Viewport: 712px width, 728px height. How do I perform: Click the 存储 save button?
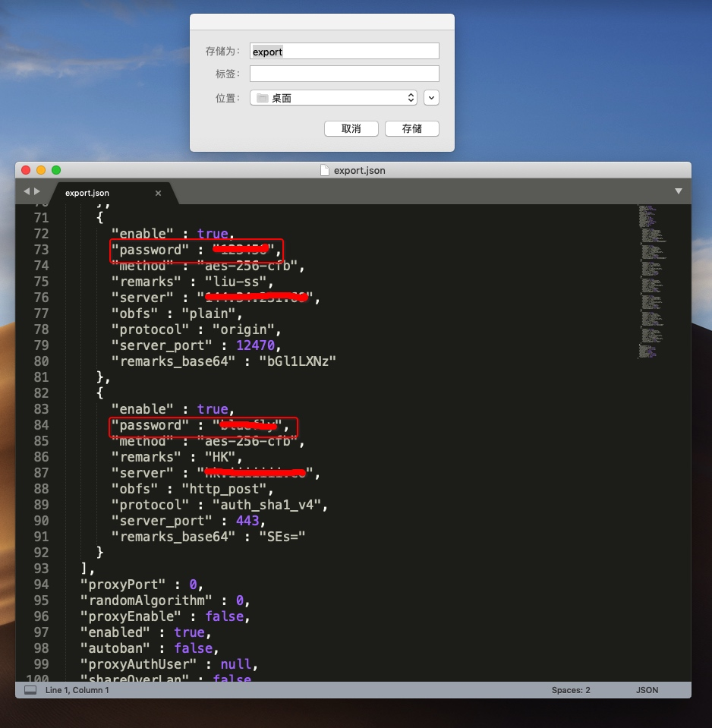click(411, 128)
